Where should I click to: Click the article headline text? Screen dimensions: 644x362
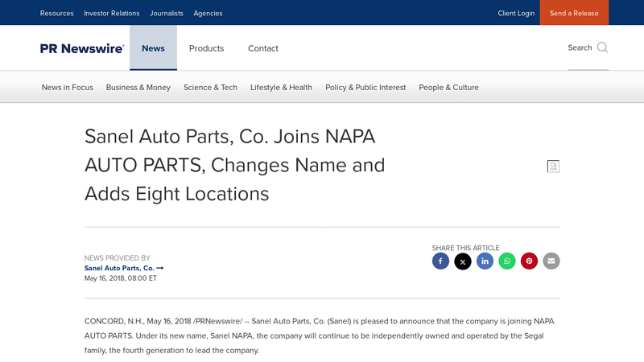(234, 165)
